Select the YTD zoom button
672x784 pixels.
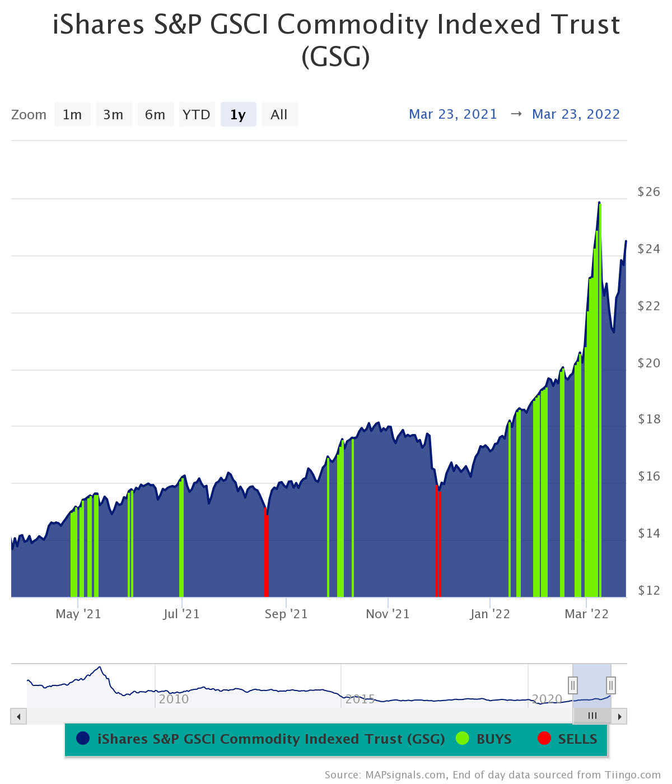(x=197, y=114)
